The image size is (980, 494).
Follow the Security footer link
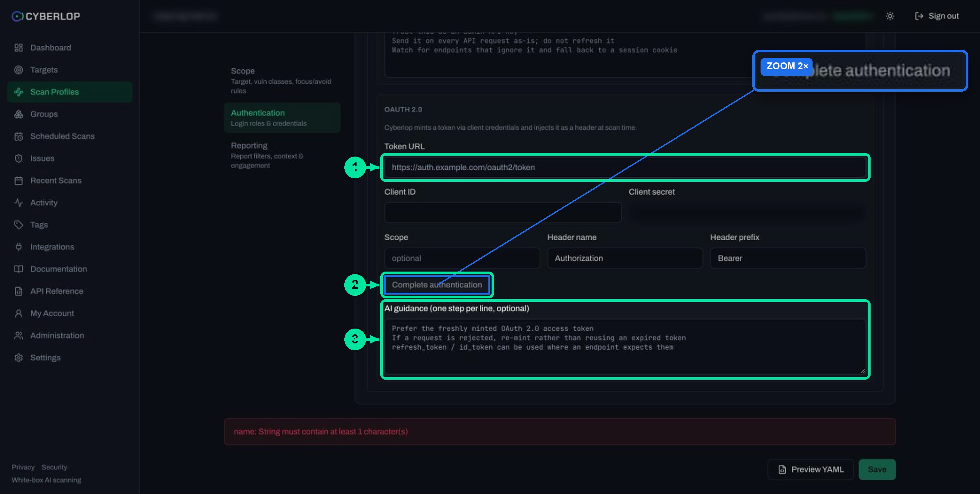tap(55, 467)
